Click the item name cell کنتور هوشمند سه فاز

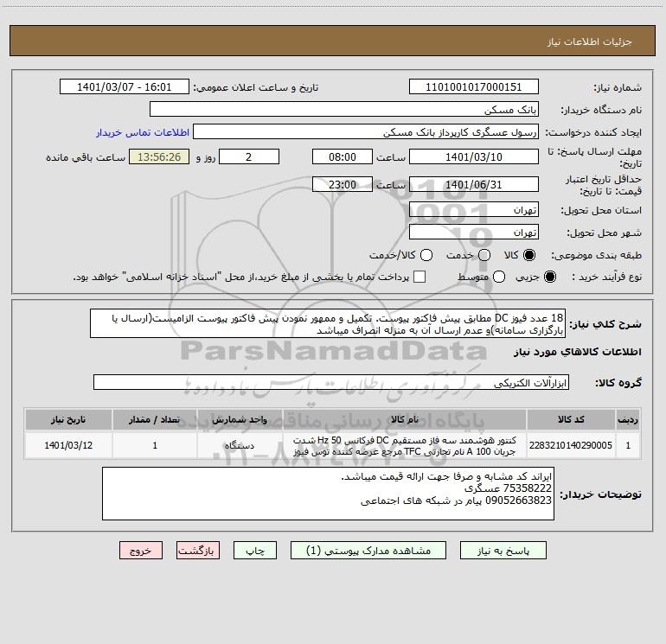click(x=405, y=445)
